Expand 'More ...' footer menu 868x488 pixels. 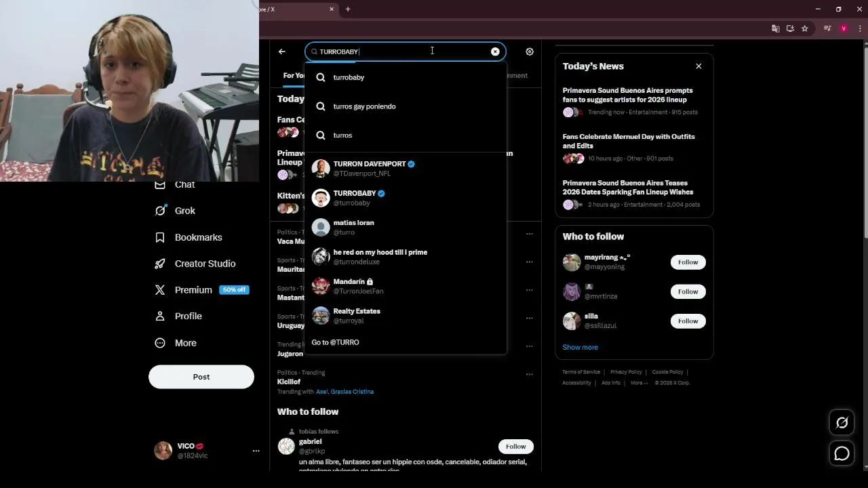(638, 383)
